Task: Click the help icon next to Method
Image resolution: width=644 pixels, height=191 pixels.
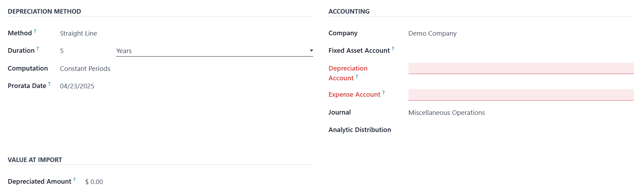Action: (35, 31)
